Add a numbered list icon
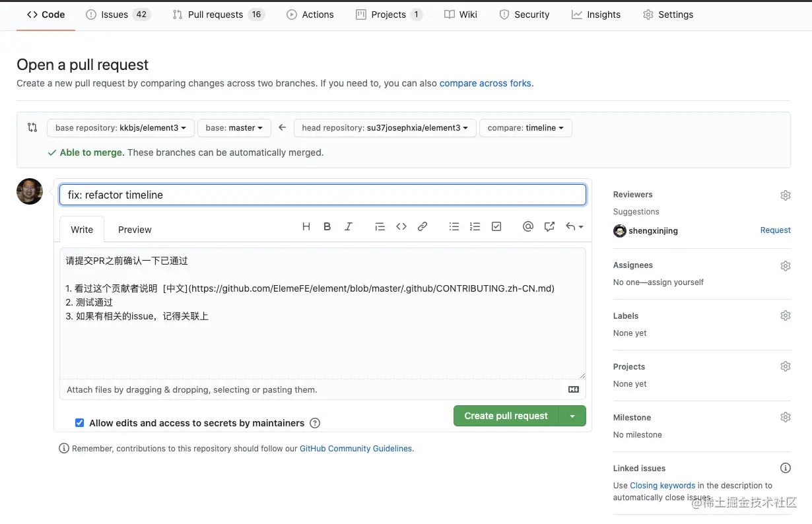The width and height of the screenshot is (812, 524). (475, 226)
